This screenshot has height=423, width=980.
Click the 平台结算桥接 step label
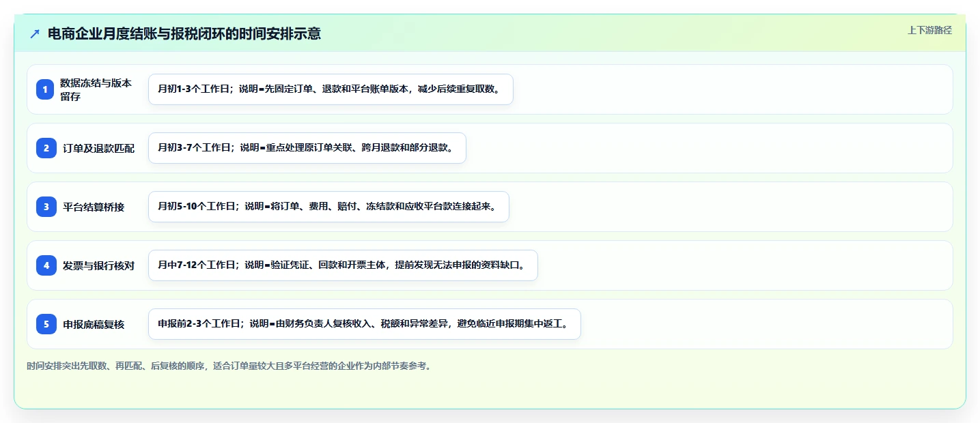coord(94,207)
